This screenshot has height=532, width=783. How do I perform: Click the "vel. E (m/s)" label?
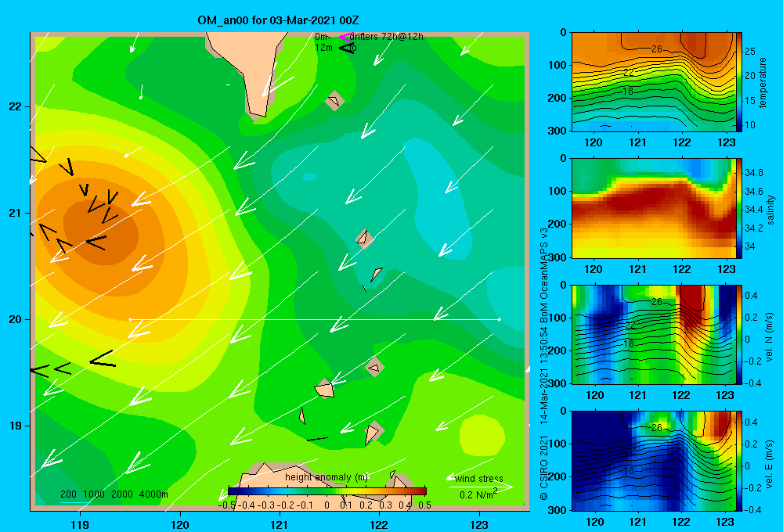pyautogui.click(x=769, y=464)
